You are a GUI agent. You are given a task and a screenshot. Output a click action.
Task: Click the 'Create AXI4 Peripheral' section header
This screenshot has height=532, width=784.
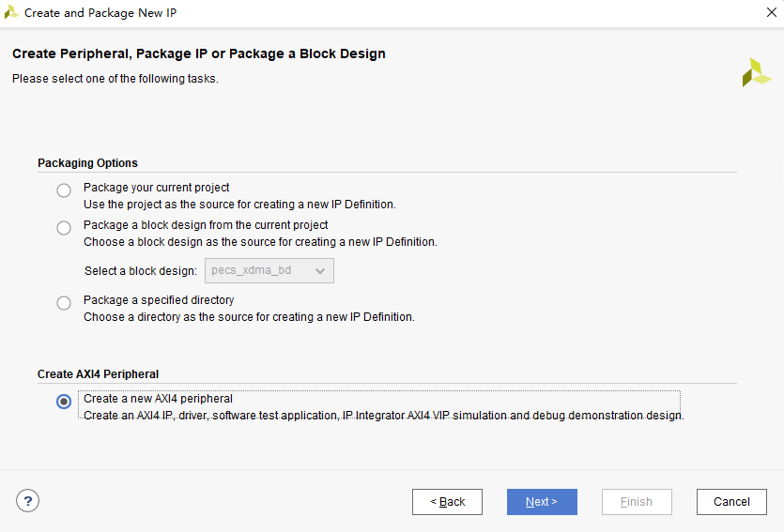click(98, 374)
